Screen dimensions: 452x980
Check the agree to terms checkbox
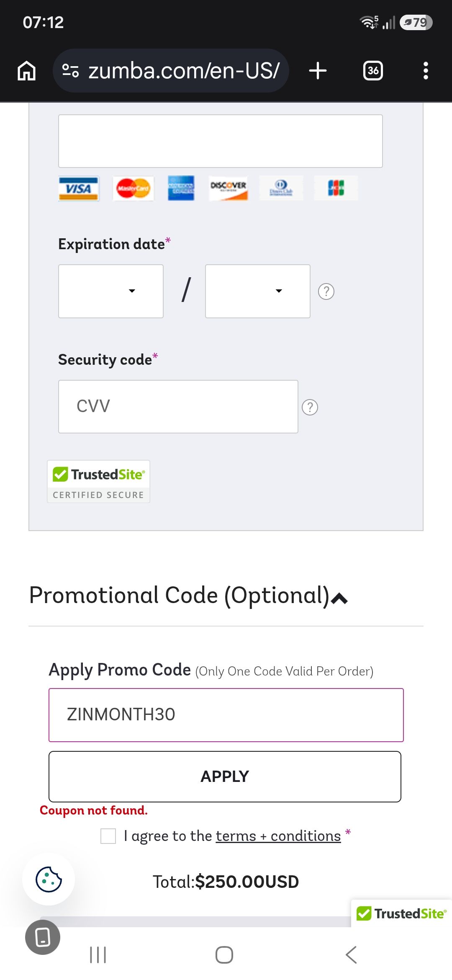tap(108, 836)
